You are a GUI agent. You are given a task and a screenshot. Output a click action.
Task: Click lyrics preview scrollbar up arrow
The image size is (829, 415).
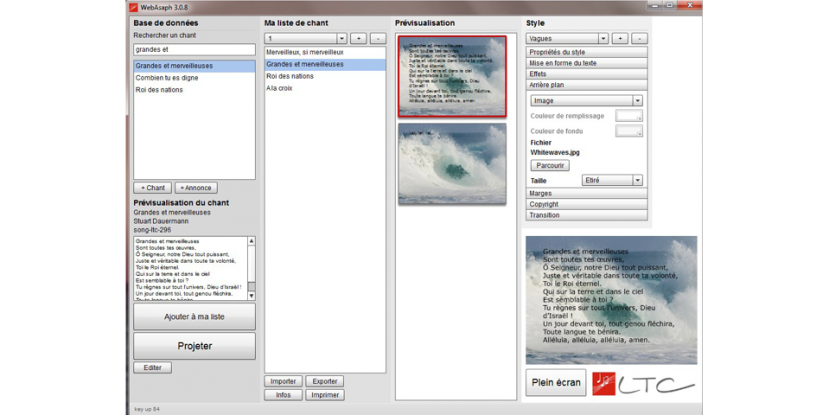(x=252, y=241)
